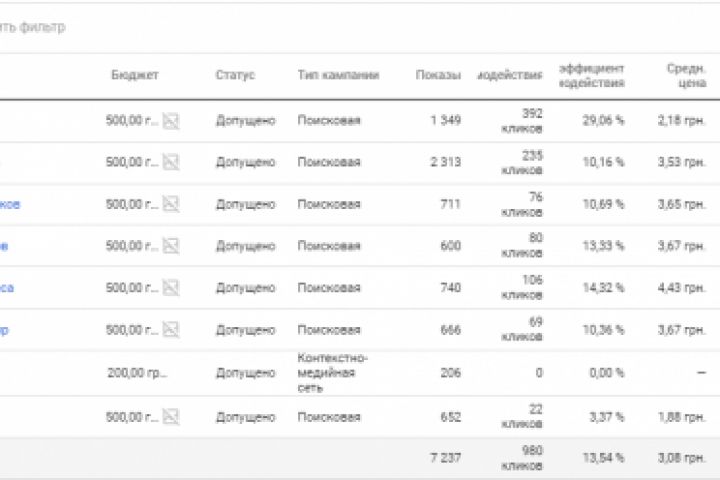Click budget chart icon in 1 349 impressions row
720x480 pixels.
click(171, 121)
